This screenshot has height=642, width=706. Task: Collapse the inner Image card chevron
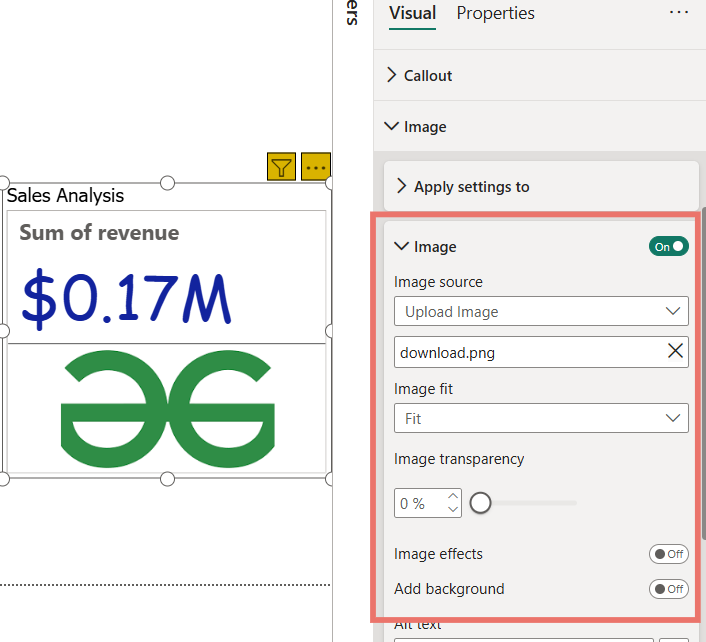pyautogui.click(x=401, y=246)
